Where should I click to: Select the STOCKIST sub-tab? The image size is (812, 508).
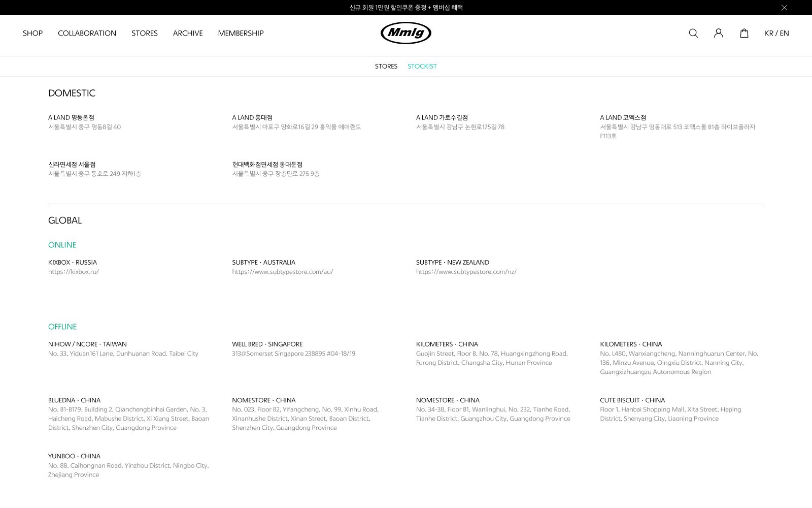[422, 67]
